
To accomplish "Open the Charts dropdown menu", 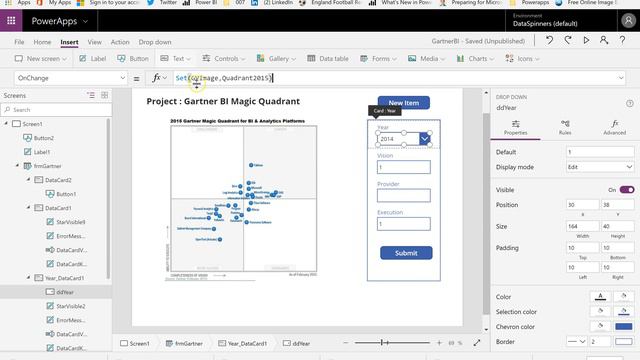I will click(475, 59).
